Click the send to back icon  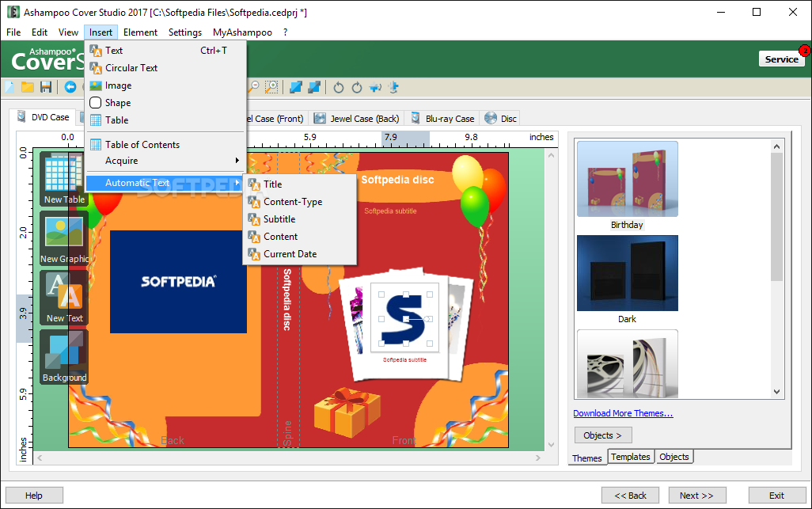(314, 87)
